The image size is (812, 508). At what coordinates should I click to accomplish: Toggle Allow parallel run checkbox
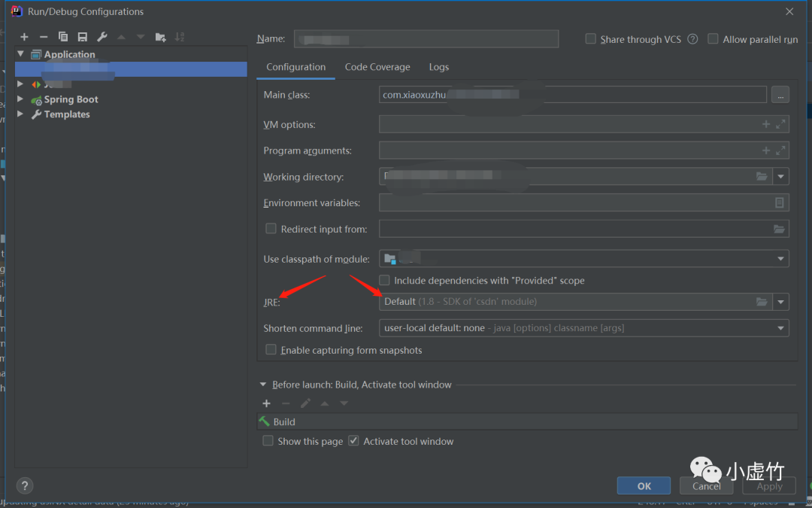pos(713,39)
